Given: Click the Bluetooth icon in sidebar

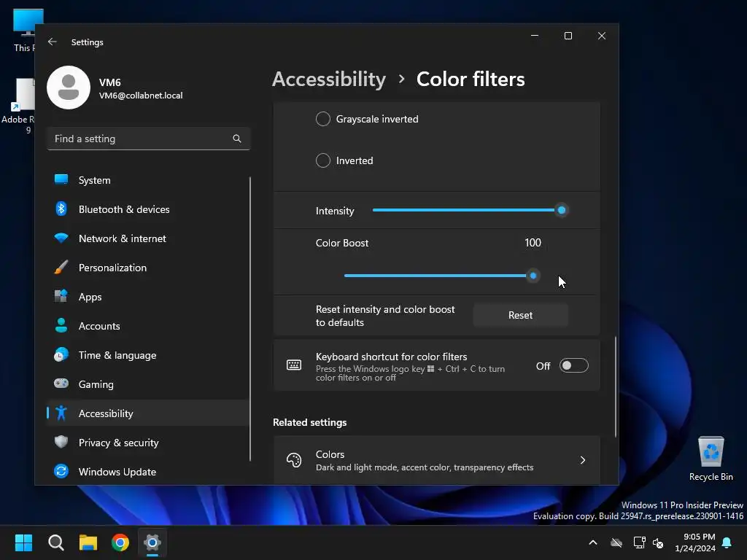Looking at the screenshot, I should [61, 209].
